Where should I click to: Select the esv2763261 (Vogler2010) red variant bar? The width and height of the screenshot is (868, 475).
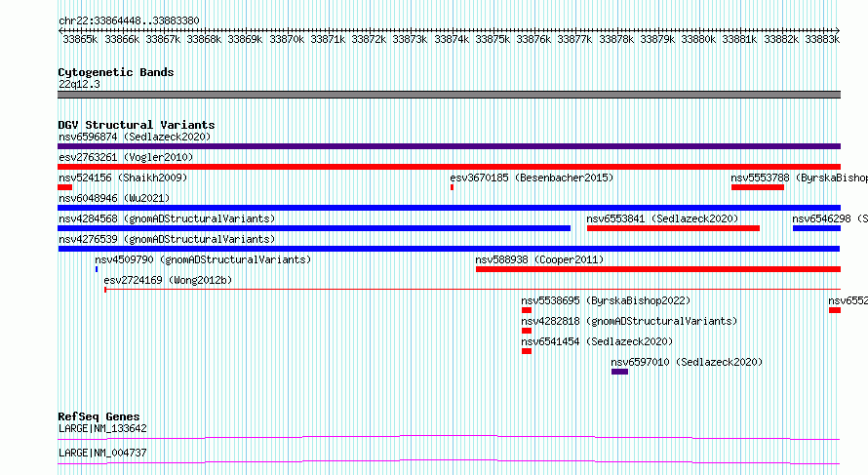(x=449, y=167)
